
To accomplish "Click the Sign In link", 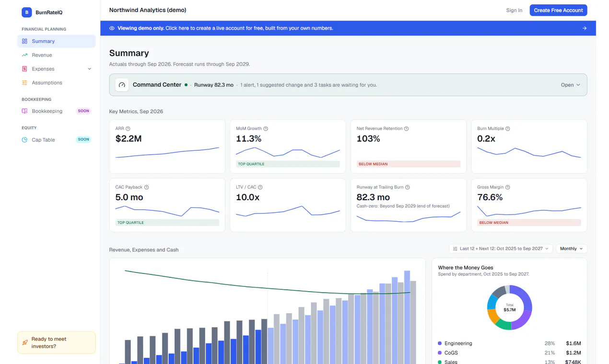I will coord(514,10).
